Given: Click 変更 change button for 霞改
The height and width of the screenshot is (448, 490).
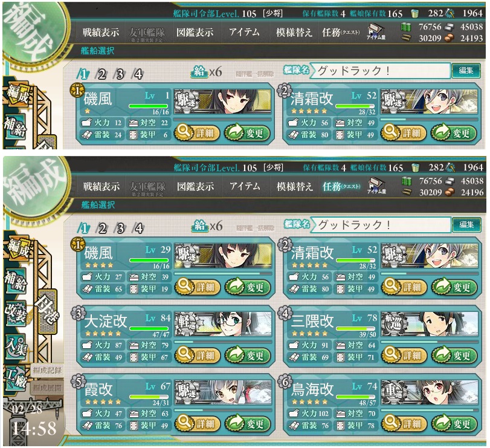Looking at the screenshot, I should 248,423.
